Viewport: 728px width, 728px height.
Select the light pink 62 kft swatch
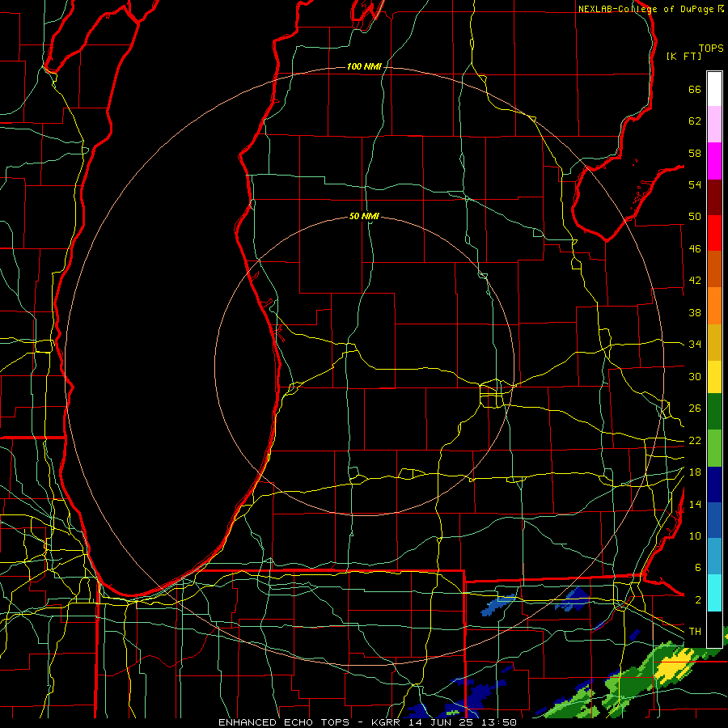(714, 125)
